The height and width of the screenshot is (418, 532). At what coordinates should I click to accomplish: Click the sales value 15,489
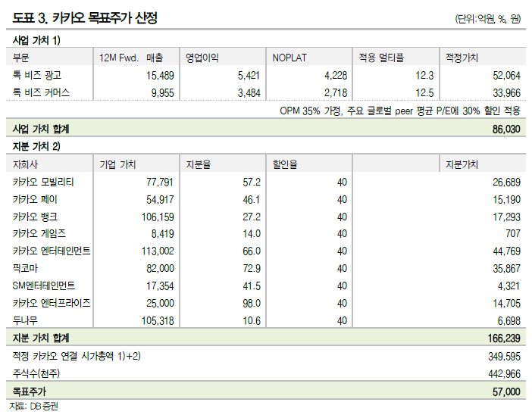click(x=160, y=75)
